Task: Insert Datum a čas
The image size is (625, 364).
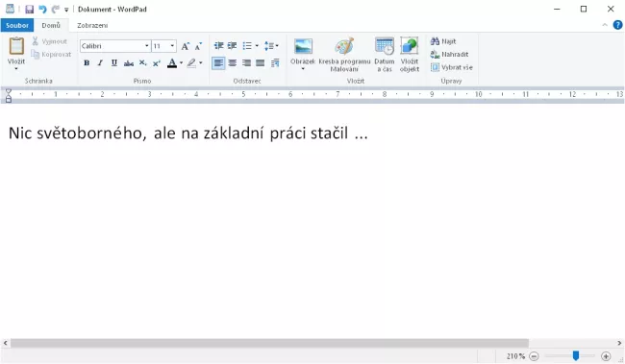Action: [385, 55]
